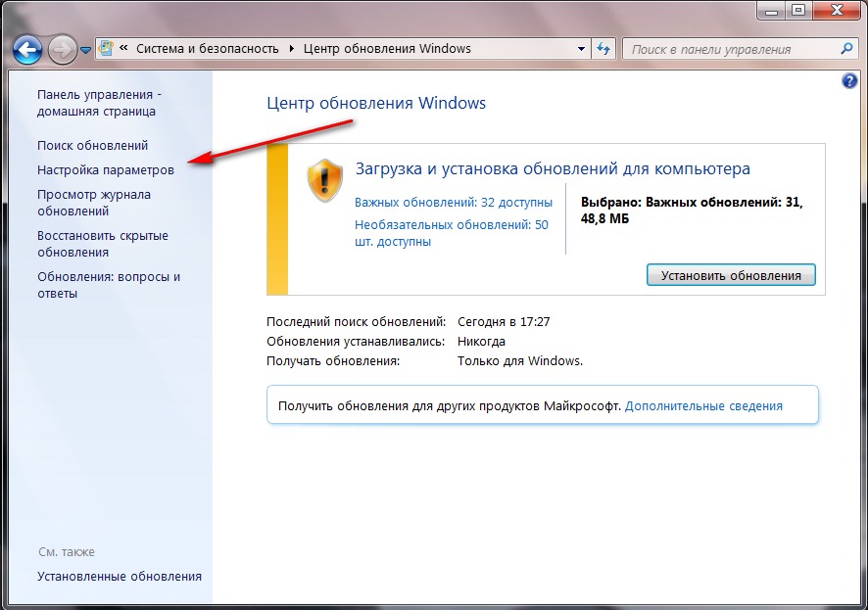This screenshot has width=868, height=610.
Task: Maximize the Windows Update window
Action: pos(798,11)
